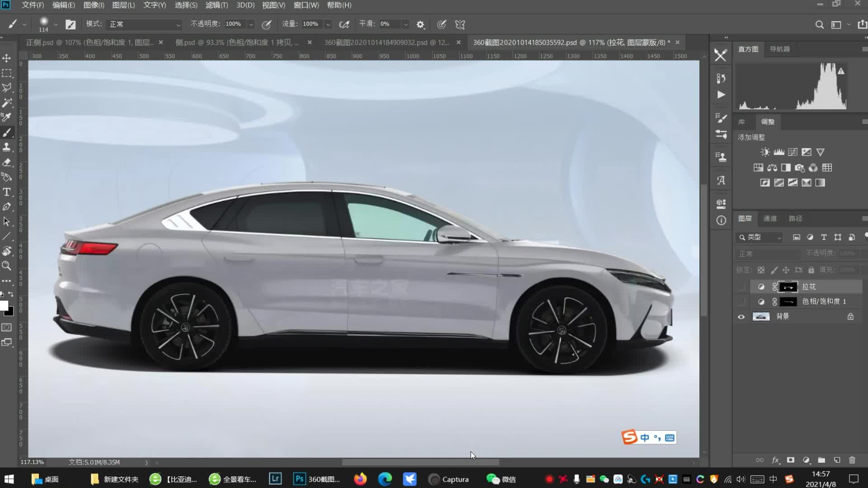
Task: Select the Pen tool
Action: click(7, 206)
